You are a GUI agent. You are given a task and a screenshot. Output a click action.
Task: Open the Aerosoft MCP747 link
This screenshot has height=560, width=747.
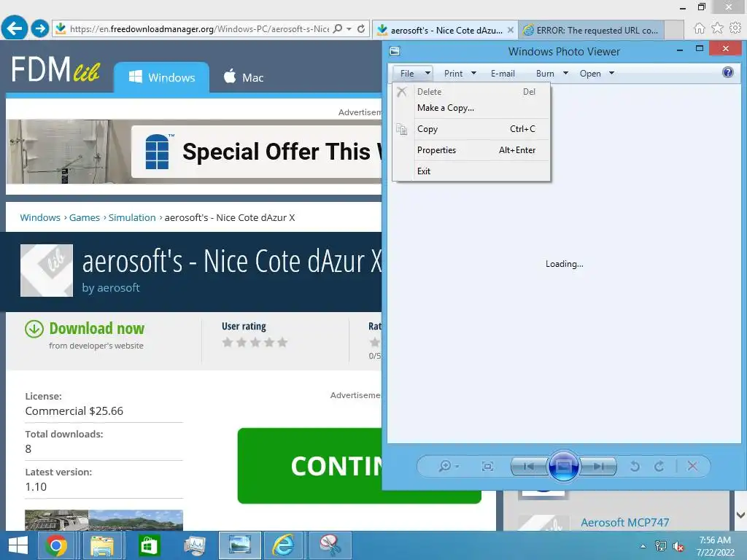pyautogui.click(x=624, y=522)
